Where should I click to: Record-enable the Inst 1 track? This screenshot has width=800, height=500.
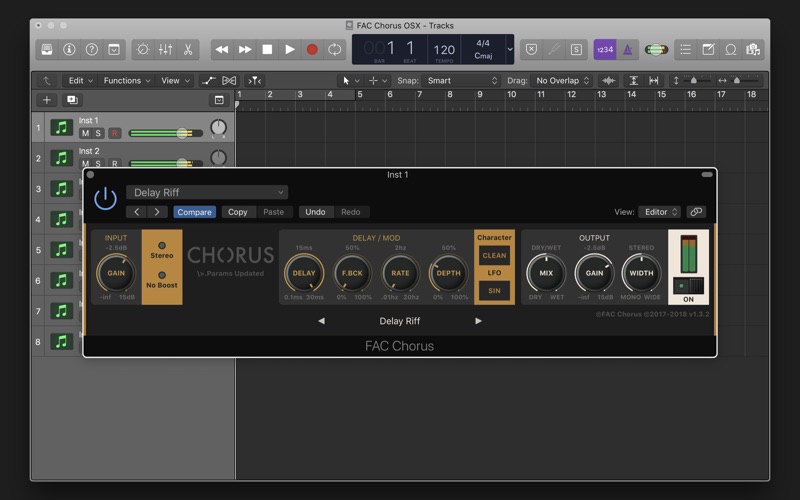coord(114,133)
